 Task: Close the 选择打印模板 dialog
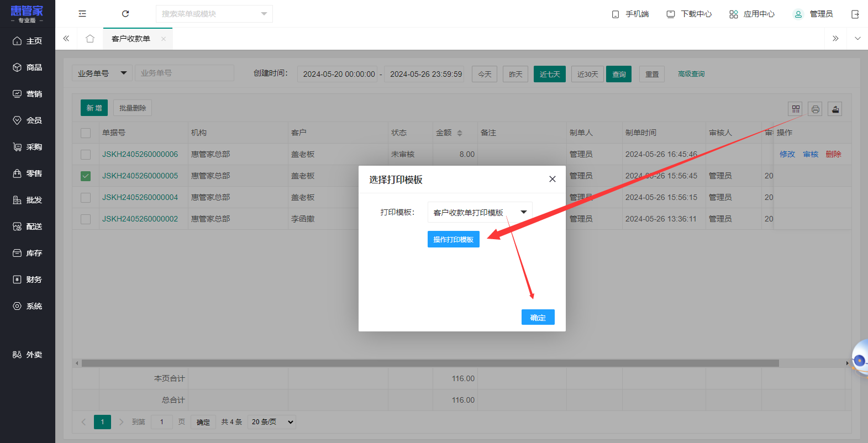(x=553, y=179)
